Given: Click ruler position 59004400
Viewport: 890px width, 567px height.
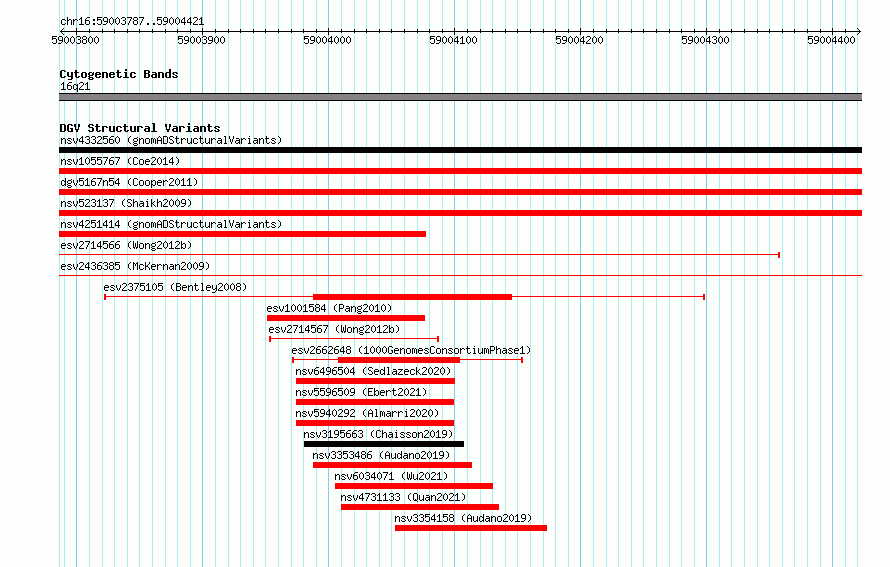Looking at the screenshot, I should [x=832, y=40].
